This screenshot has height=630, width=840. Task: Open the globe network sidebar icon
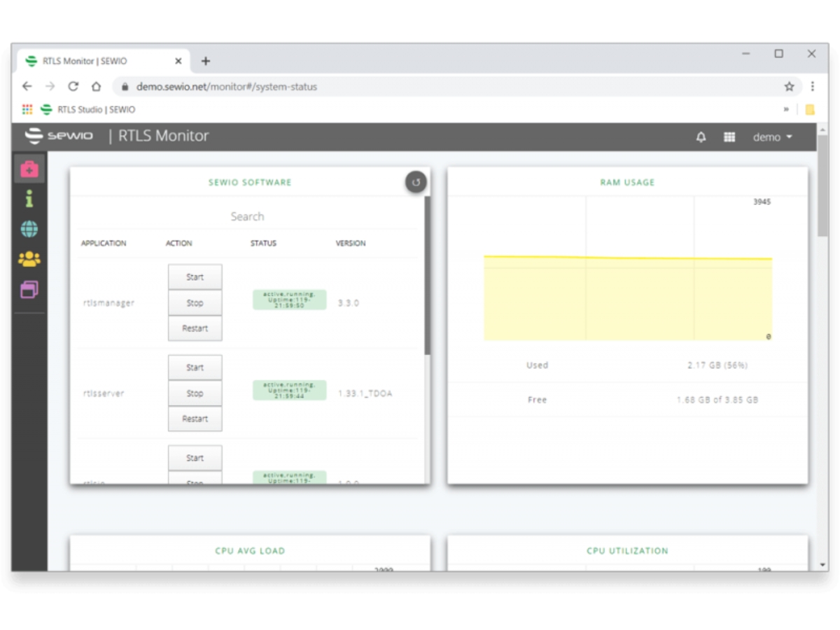tap(29, 229)
